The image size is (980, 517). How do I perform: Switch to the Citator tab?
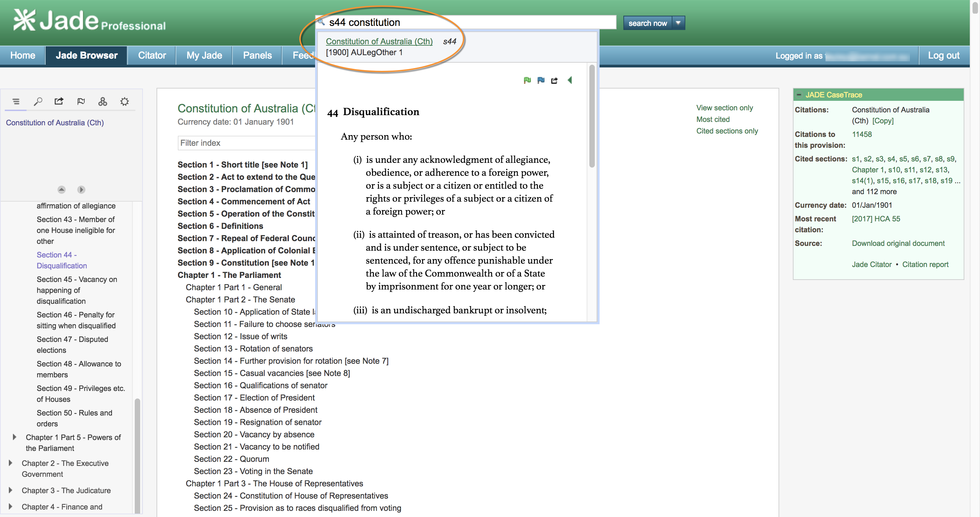pyautogui.click(x=152, y=56)
